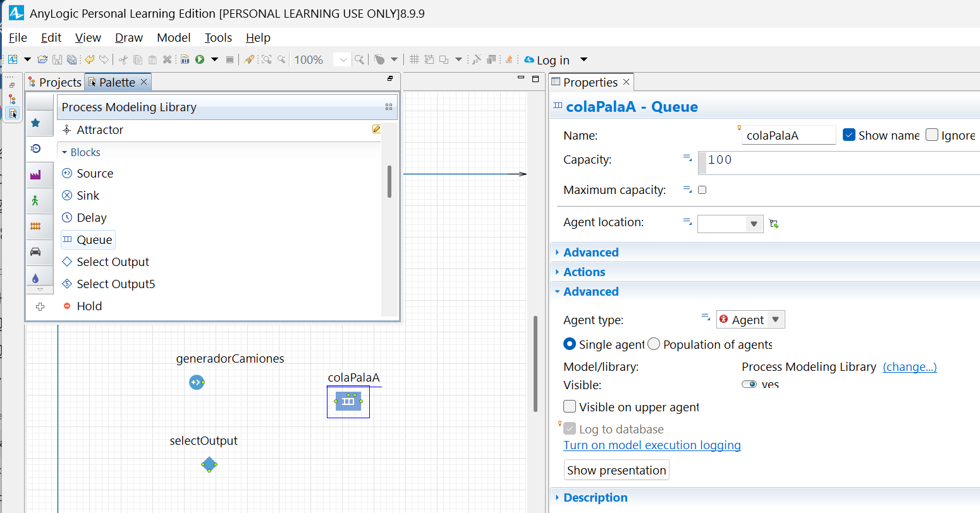Open the Rail Library palette icon
Screen dimensions: 980x513
point(35,226)
